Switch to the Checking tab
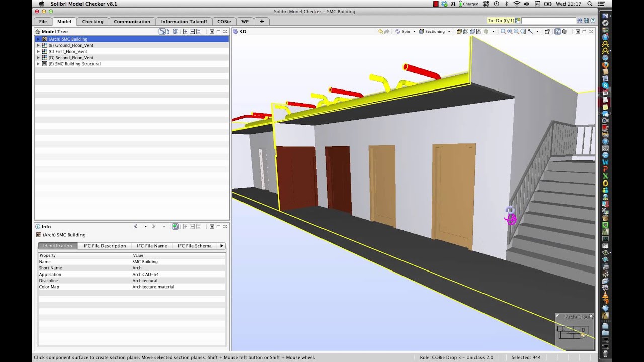The image size is (644, 362). (x=93, y=21)
